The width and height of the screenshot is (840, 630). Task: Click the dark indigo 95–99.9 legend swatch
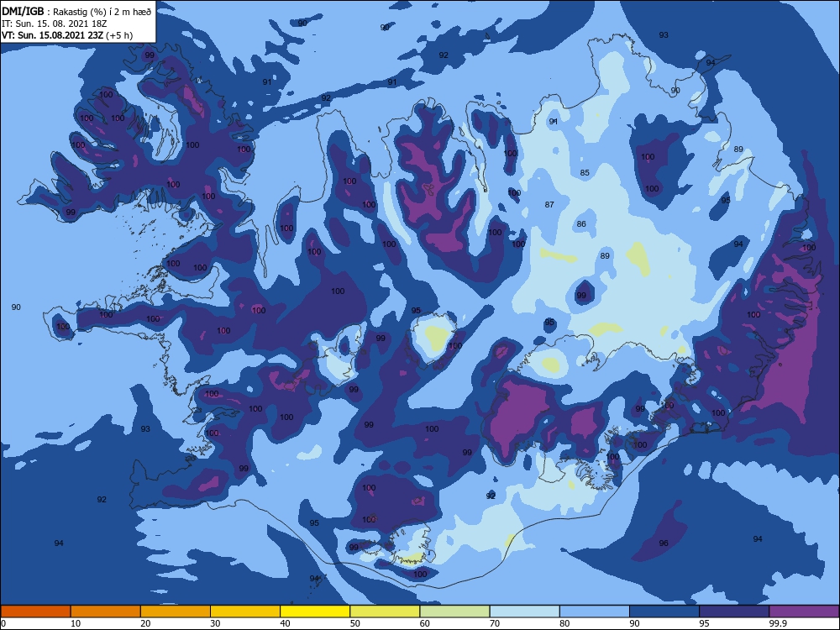click(x=734, y=612)
